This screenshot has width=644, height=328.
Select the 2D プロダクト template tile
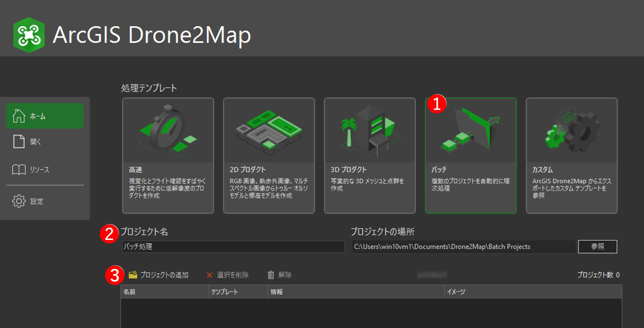[x=269, y=155]
